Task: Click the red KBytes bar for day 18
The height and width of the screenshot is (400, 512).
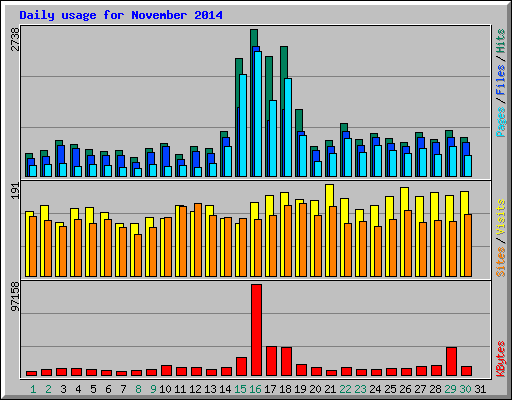Action: point(286,362)
